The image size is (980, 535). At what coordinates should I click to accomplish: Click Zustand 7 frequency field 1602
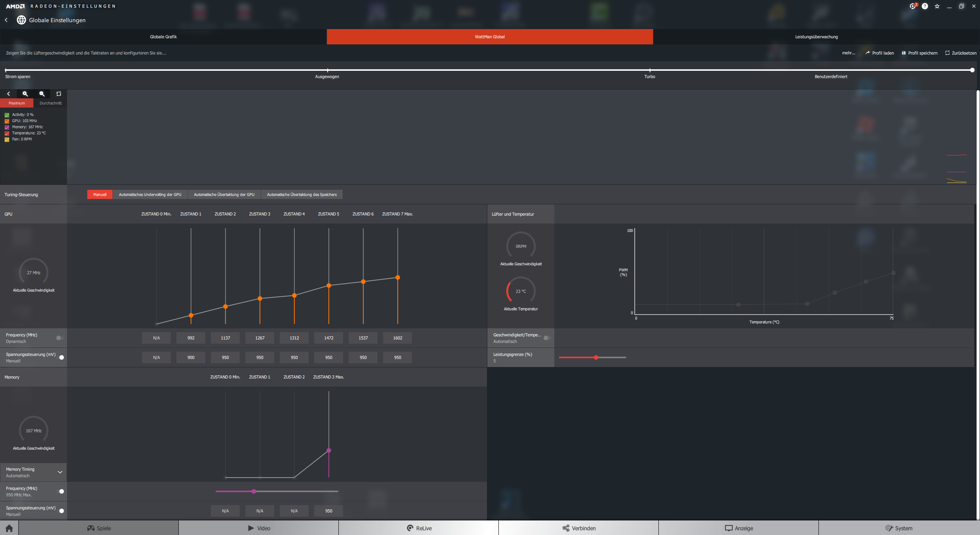click(397, 338)
